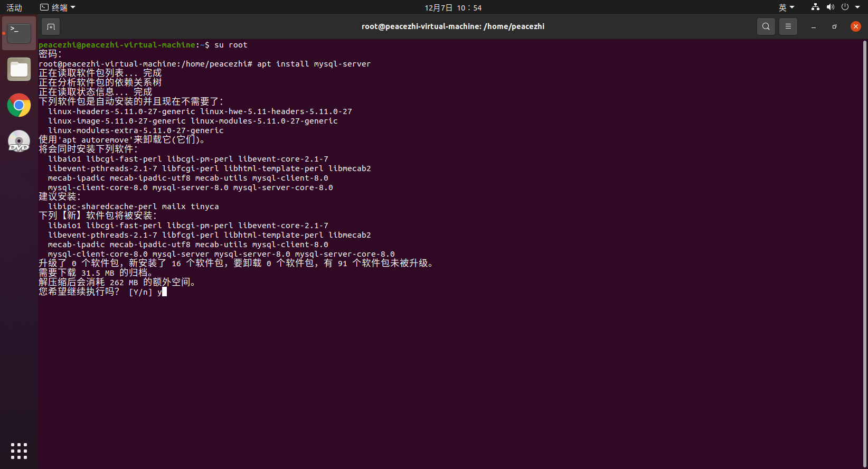The height and width of the screenshot is (469, 868).
Task: Click the window title root@peacezhi-virtual-machine
Action: [x=452, y=26]
